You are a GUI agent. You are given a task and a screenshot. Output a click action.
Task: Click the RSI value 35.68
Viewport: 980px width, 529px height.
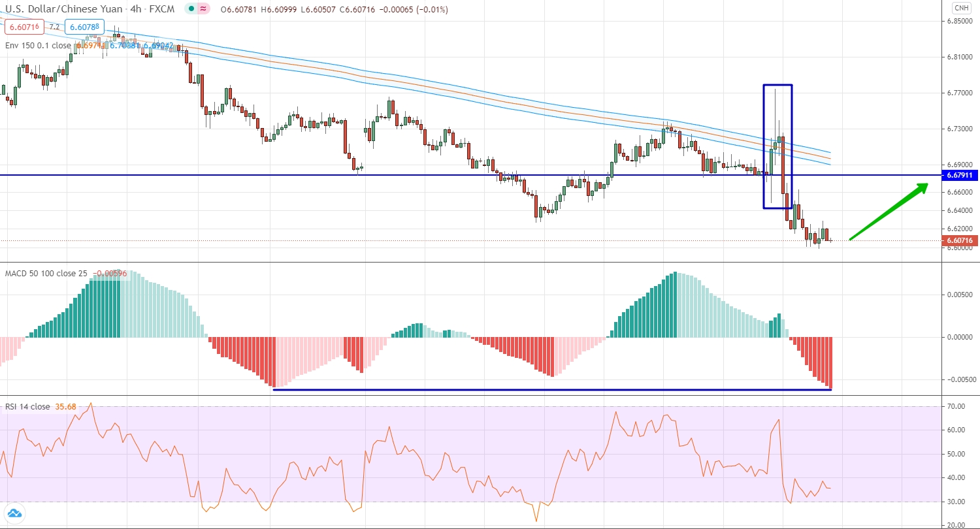(x=65, y=406)
